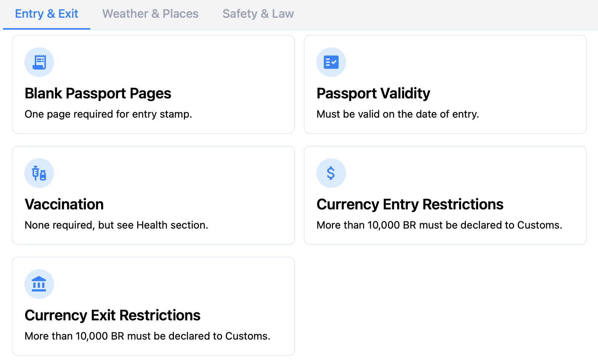Select the Entry & Exit tab

pyautogui.click(x=47, y=14)
